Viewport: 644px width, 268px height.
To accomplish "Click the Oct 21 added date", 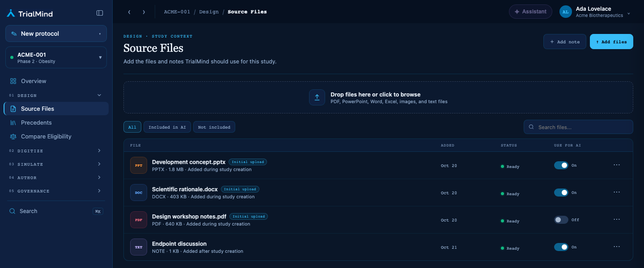I will (449, 247).
